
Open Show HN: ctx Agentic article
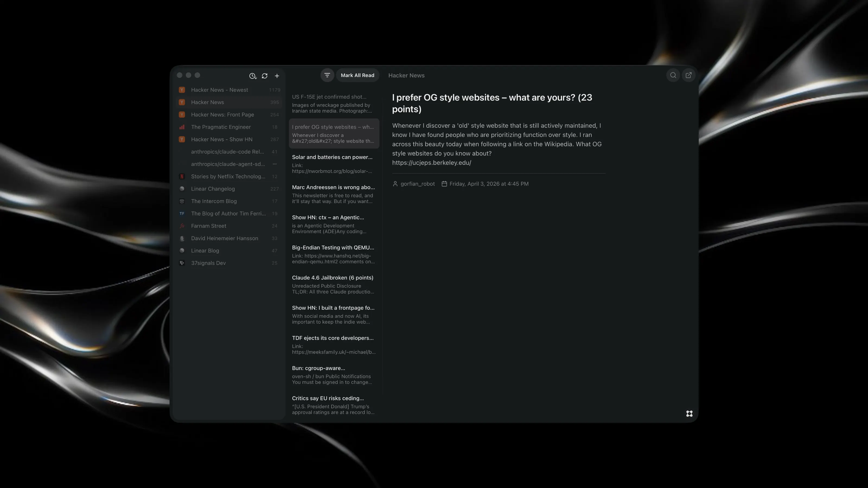[x=334, y=224]
